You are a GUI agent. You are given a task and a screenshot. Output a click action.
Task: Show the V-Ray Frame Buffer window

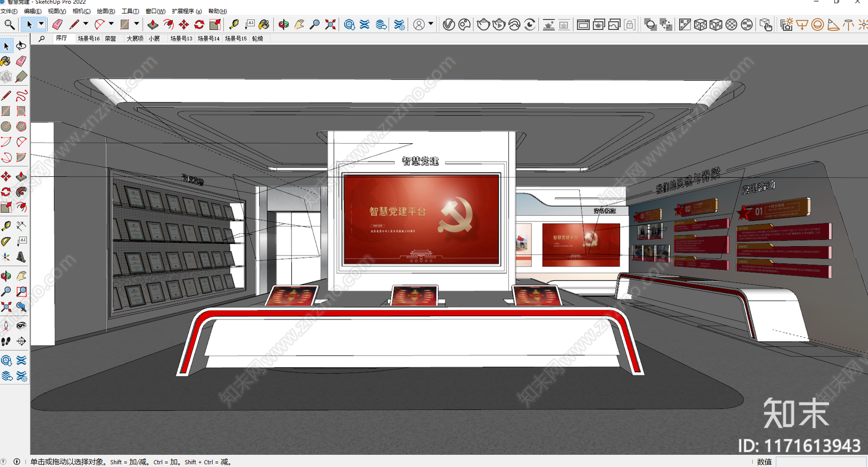583,24
